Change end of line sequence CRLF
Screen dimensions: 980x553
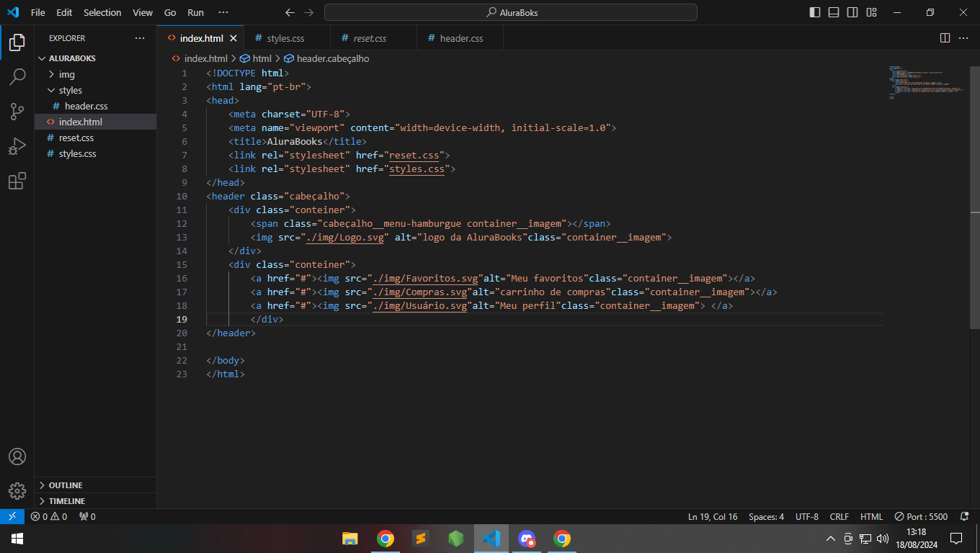tap(839, 516)
